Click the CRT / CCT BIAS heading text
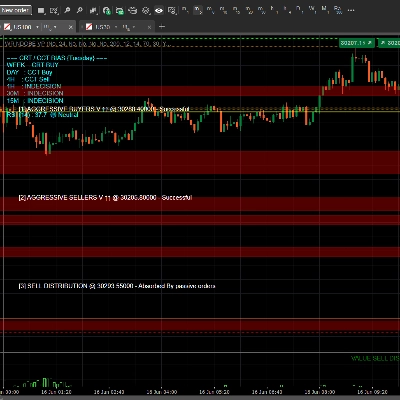This screenshot has width=400, height=400. (x=57, y=58)
